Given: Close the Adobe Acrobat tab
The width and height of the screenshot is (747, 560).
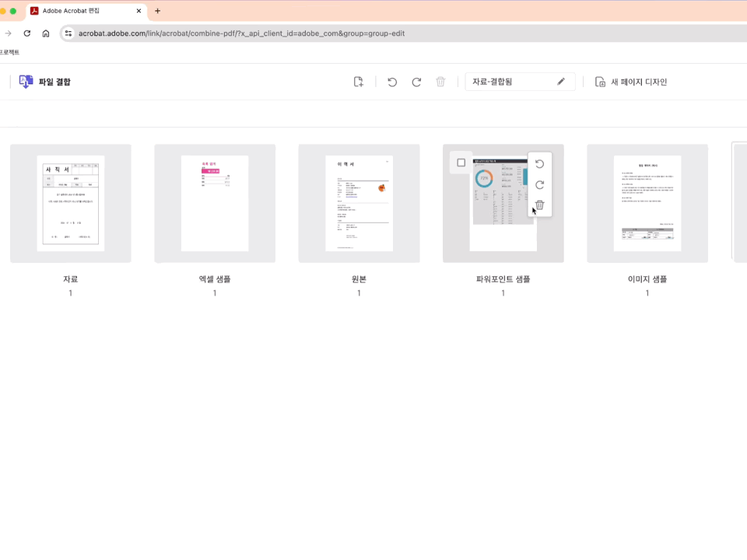Looking at the screenshot, I should pyautogui.click(x=139, y=11).
